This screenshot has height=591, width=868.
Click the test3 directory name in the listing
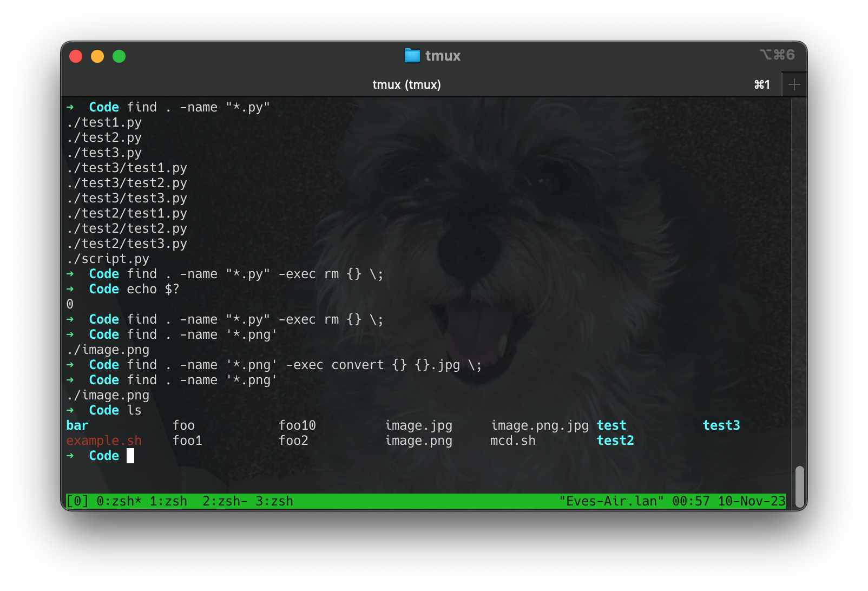click(721, 425)
